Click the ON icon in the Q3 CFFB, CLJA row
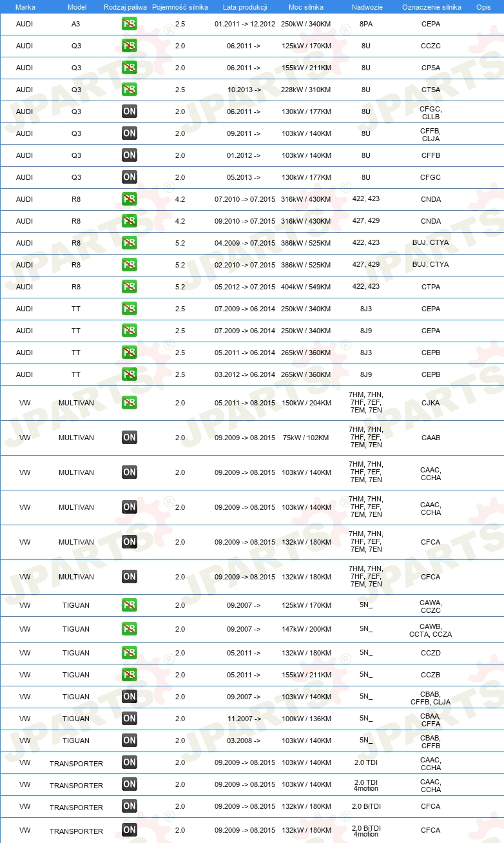This screenshot has height=843, width=504. click(x=130, y=133)
